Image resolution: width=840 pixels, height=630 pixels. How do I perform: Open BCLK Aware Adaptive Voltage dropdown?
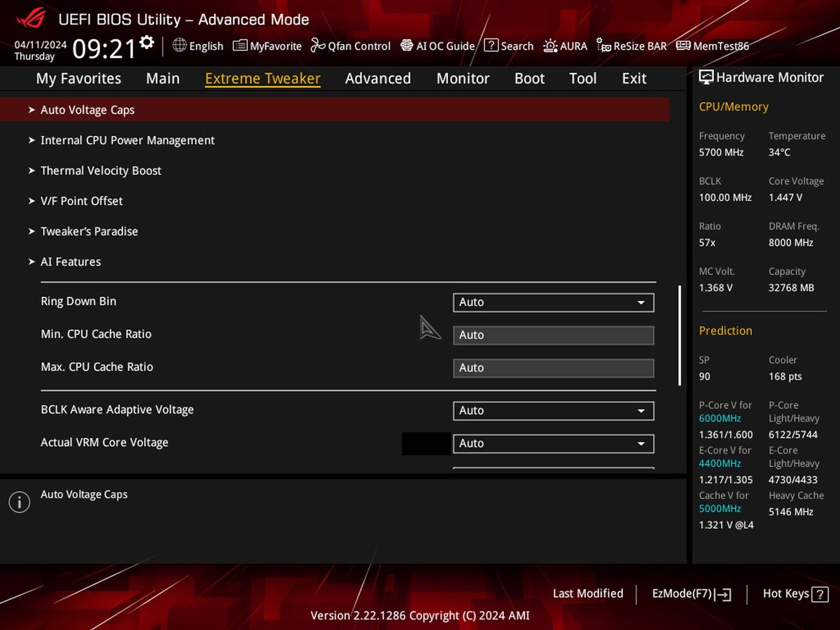click(552, 411)
